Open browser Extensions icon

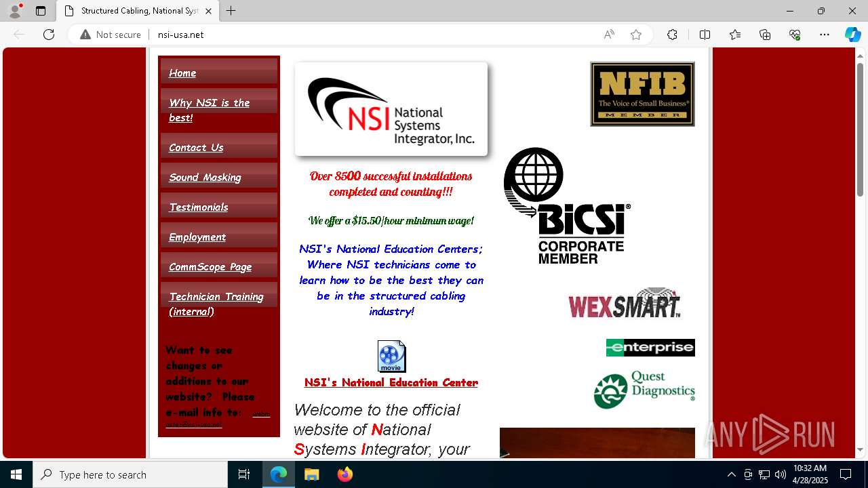[x=672, y=35]
